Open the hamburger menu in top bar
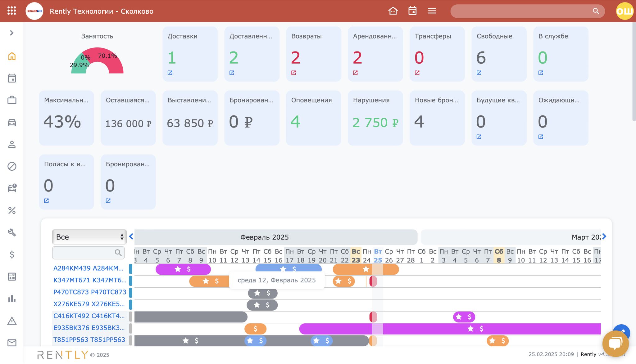636x364 pixels. tap(432, 11)
